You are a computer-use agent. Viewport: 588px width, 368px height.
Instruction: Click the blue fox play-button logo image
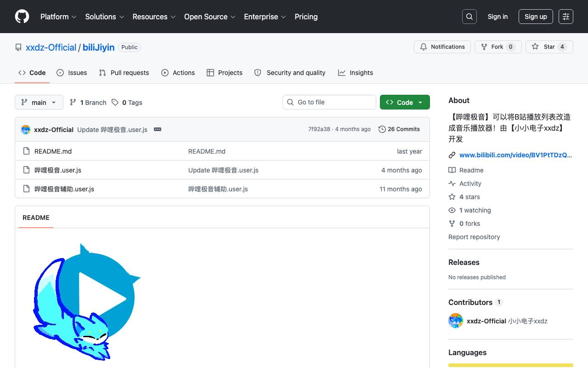click(x=86, y=301)
